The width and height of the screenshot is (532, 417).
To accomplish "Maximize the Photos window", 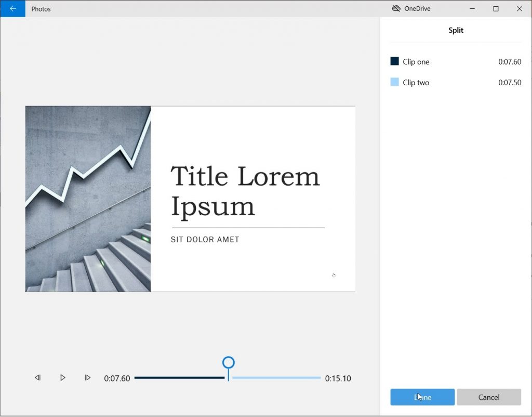I will 496,8.
